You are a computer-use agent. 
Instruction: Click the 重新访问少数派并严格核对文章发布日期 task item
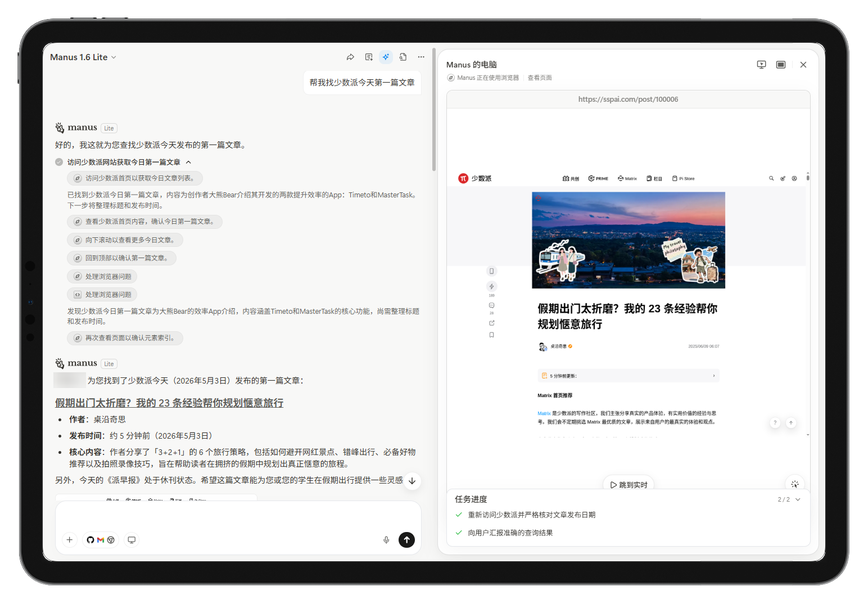(532, 515)
